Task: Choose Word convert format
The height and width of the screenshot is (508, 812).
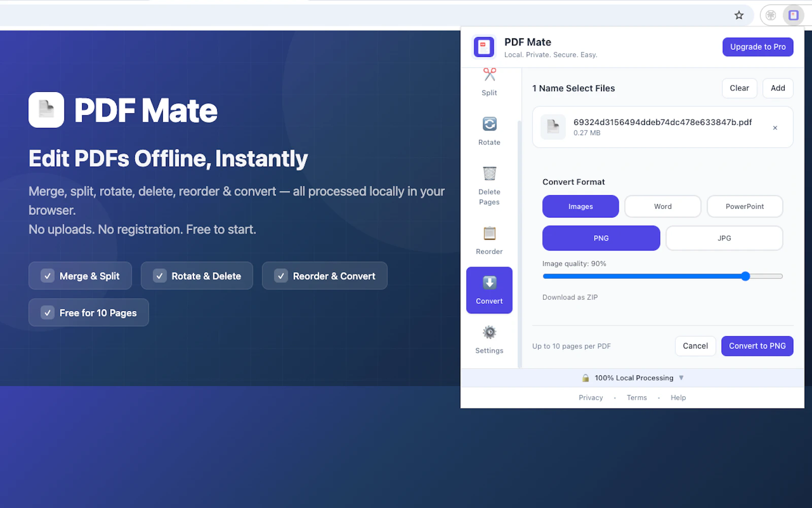Action: pos(663,206)
